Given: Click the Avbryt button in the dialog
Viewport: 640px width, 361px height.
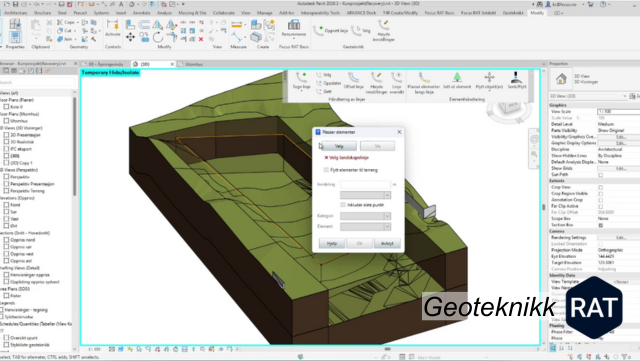Looking at the screenshot, I should 387,243.
